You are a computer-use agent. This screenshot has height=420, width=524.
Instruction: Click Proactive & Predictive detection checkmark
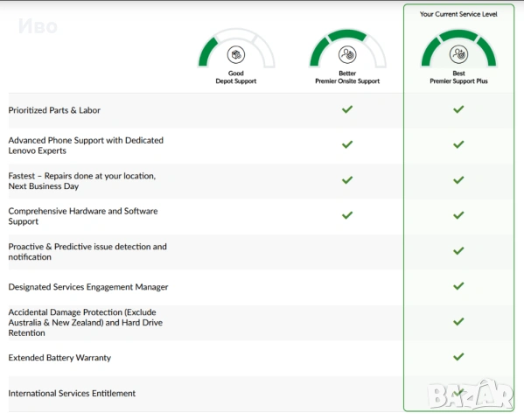[x=458, y=251]
